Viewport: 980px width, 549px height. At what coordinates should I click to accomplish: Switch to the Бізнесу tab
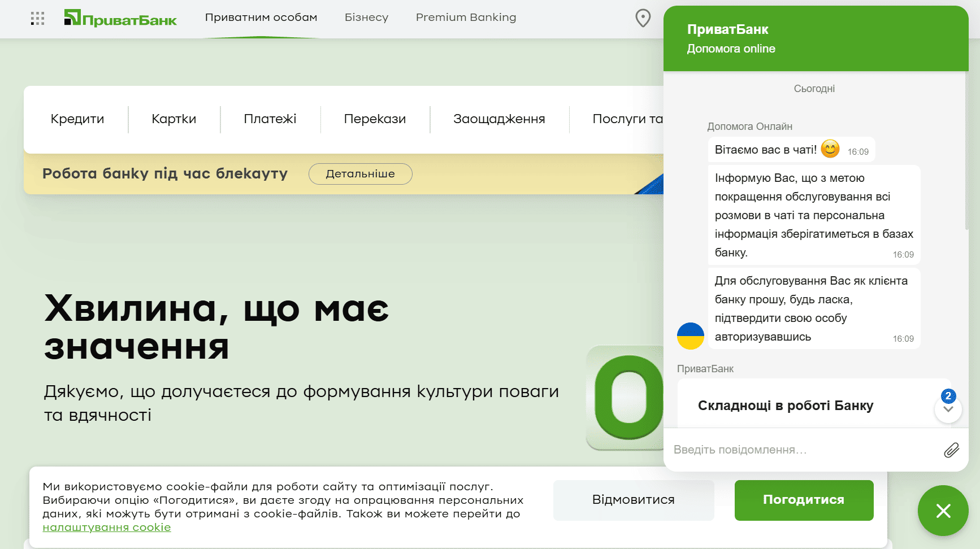pyautogui.click(x=366, y=18)
